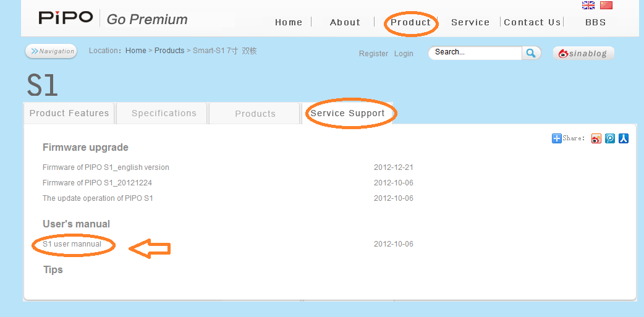
Task: Switch to Chinese with the red flag icon
Action: pyautogui.click(x=606, y=6)
